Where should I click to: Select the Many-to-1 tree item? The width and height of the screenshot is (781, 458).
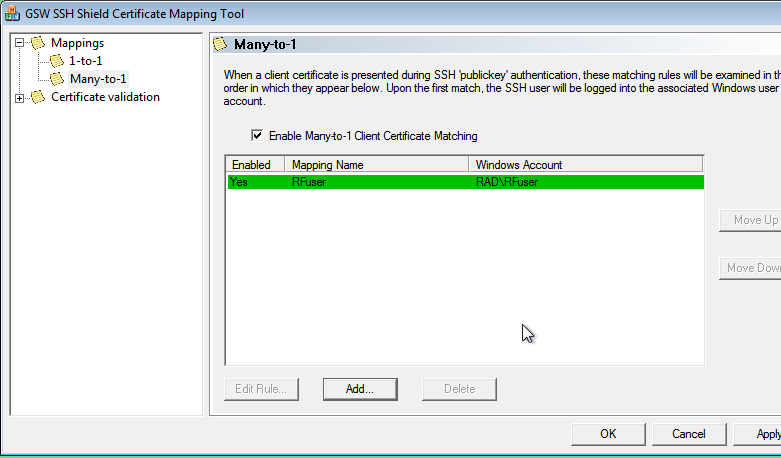[98, 79]
